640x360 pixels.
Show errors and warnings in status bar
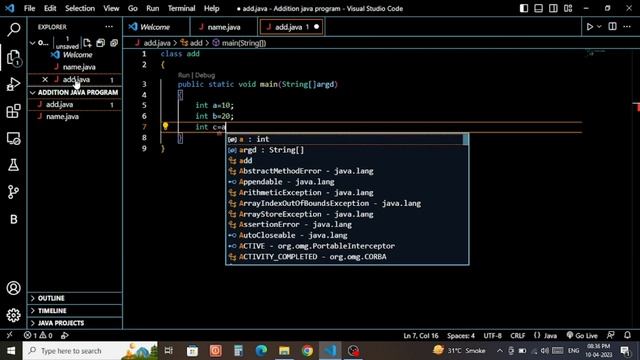click(38, 336)
